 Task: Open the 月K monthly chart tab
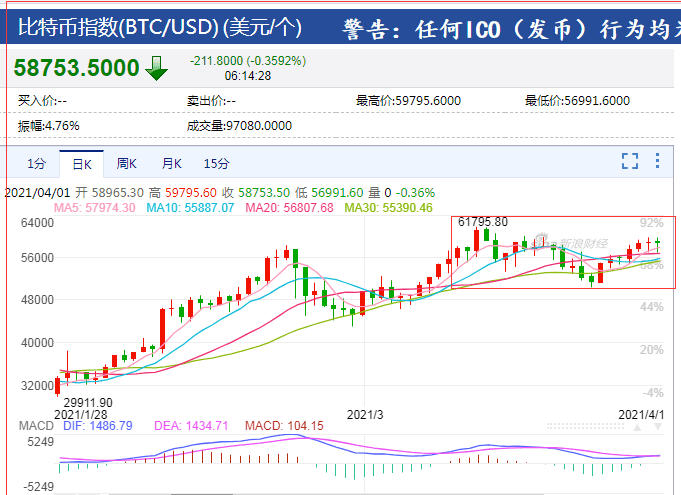(x=172, y=164)
